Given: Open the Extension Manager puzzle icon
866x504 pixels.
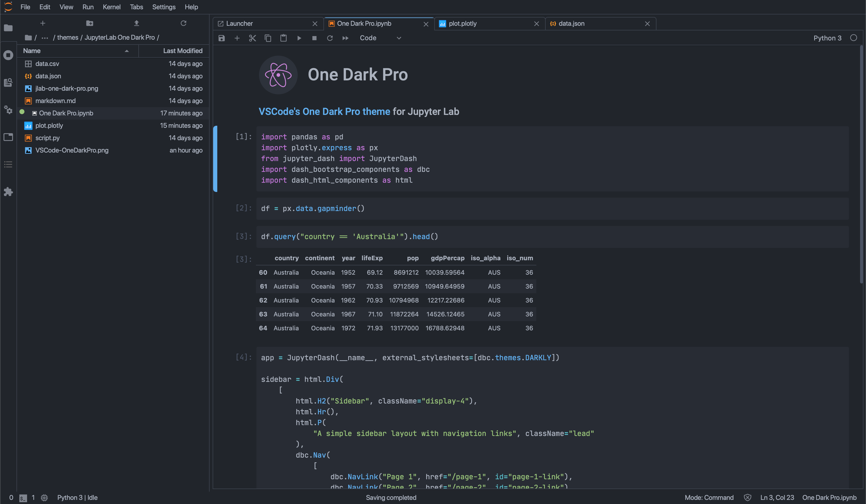Looking at the screenshot, I should point(8,192).
